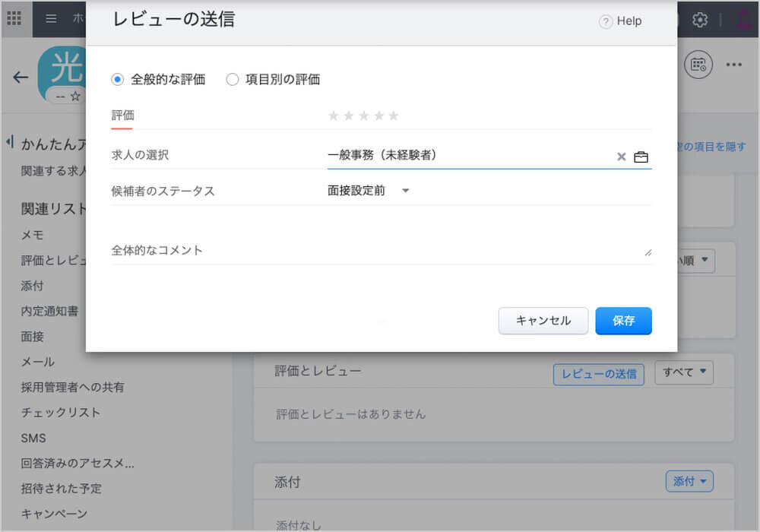The image size is (760, 532).
Task: Click the 全体的なコメント text field
Action: (x=380, y=250)
